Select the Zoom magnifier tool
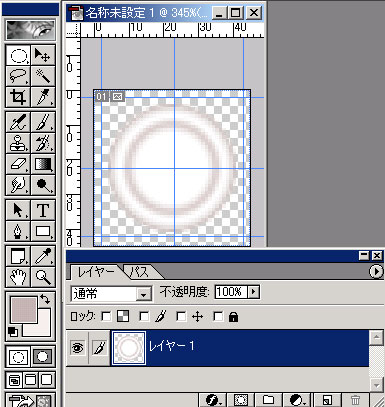385x407 pixels. (43, 277)
